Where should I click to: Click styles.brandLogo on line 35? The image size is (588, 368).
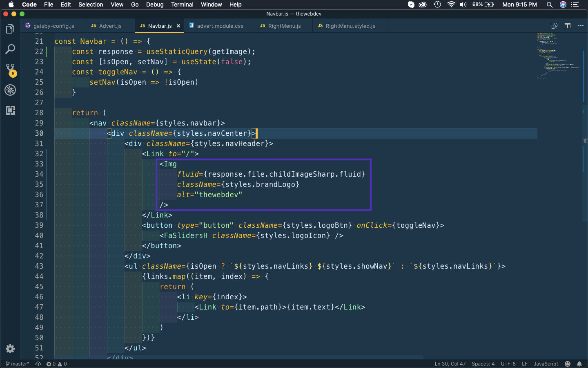(x=260, y=184)
